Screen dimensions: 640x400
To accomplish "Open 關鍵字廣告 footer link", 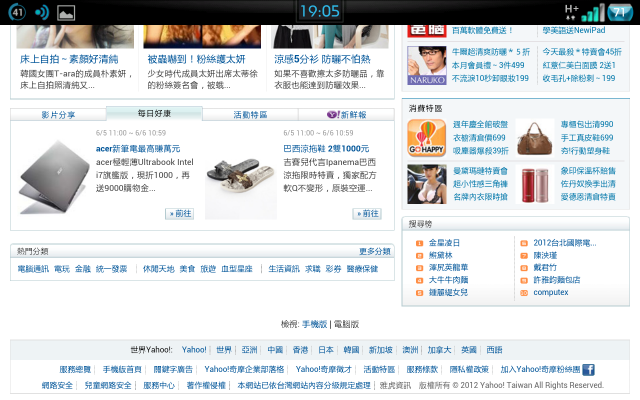I will (173, 369).
